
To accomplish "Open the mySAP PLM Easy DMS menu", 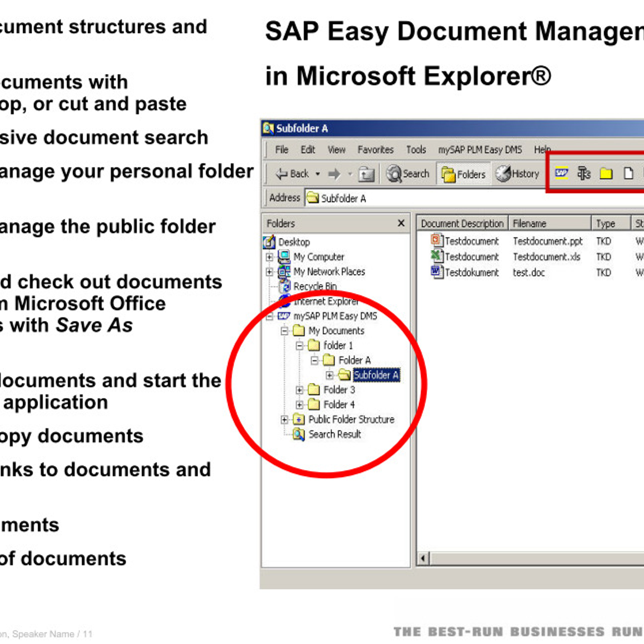I will tap(479, 150).
